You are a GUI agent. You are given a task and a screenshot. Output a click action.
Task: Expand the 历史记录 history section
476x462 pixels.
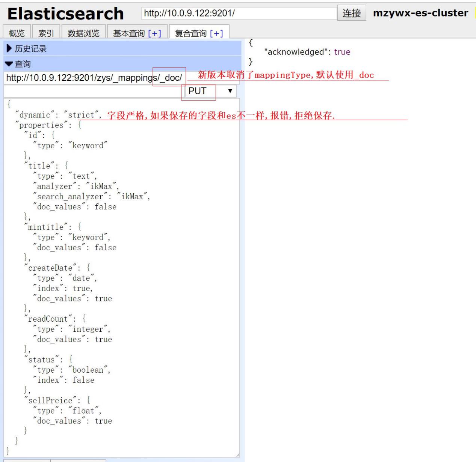pos(31,48)
